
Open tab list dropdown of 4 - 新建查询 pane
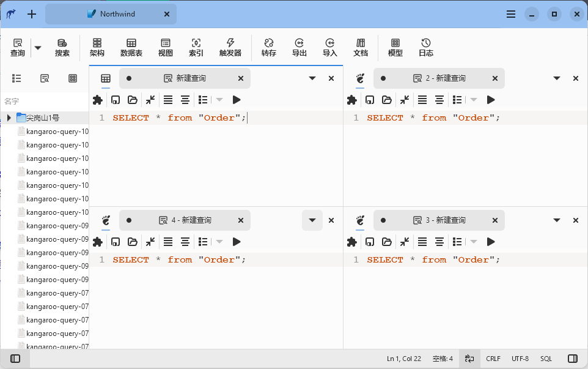[x=312, y=220]
